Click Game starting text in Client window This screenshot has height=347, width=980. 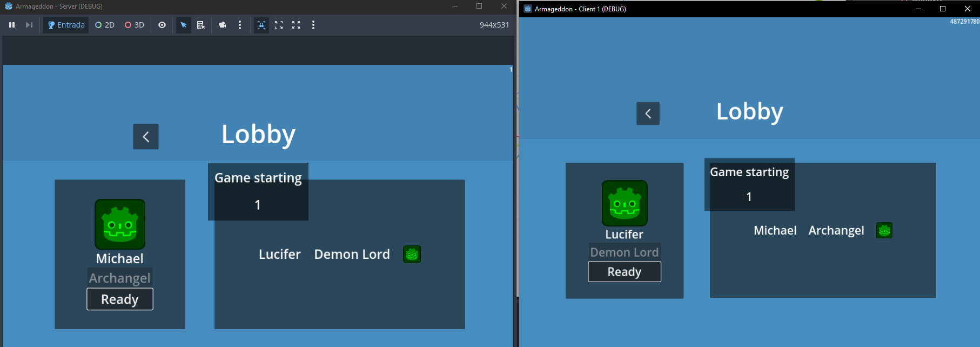pyautogui.click(x=749, y=172)
